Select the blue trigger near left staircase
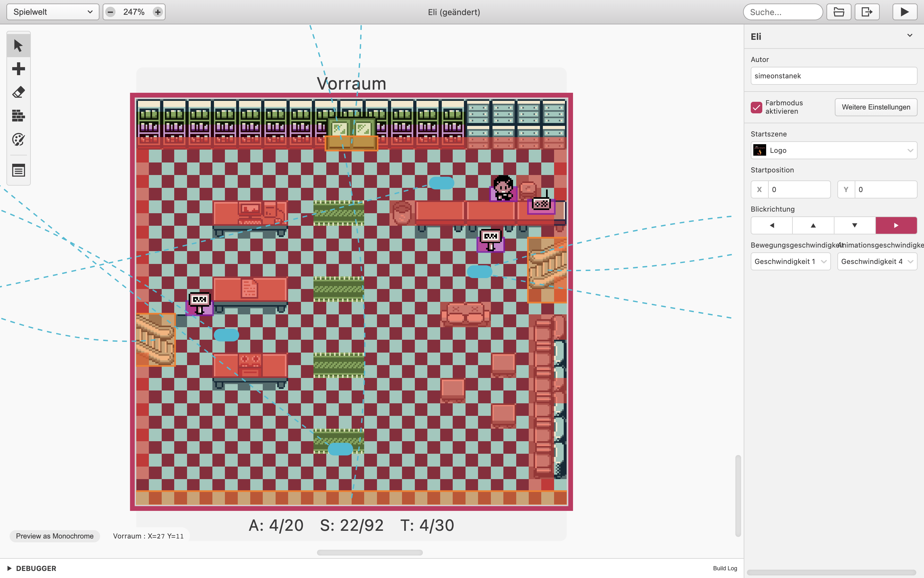 [x=227, y=335]
